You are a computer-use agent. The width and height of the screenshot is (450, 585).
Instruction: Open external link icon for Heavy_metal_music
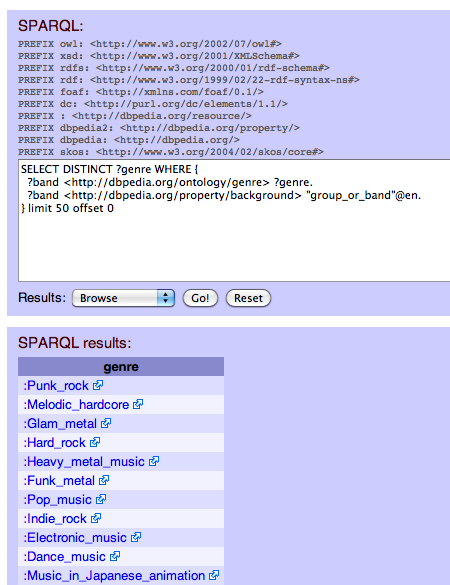coord(154,461)
